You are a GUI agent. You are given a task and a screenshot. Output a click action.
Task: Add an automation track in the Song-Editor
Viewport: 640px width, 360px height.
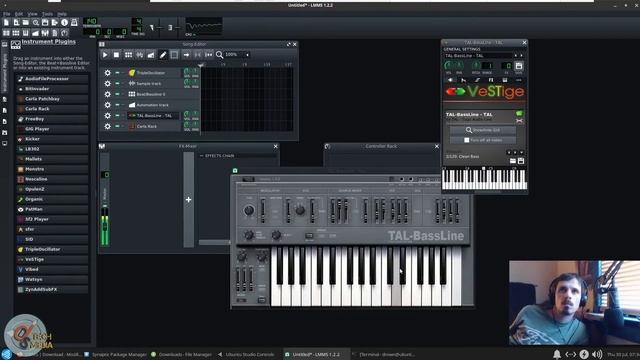click(151, 55)
